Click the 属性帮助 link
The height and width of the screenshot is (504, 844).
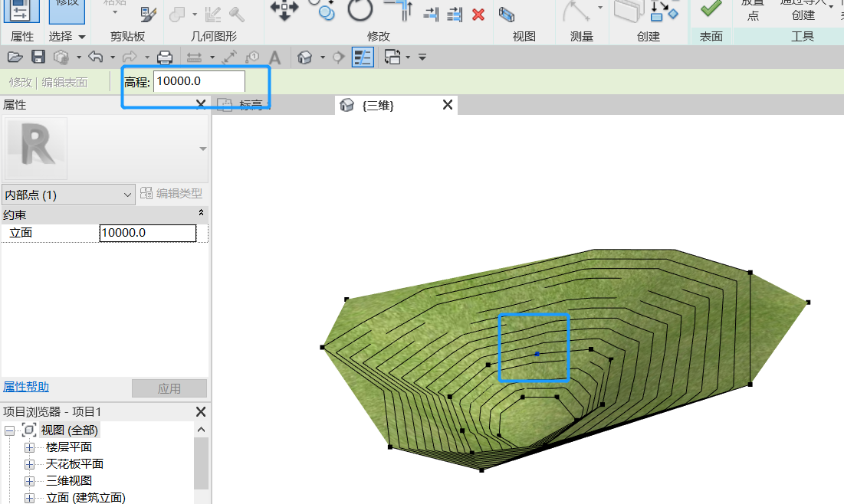click(26, 387)
